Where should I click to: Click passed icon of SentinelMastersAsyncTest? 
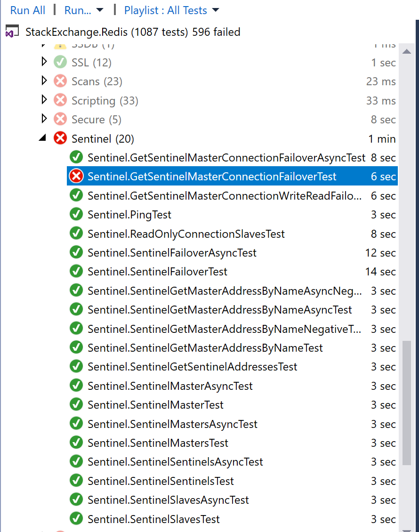coord(76,423)
